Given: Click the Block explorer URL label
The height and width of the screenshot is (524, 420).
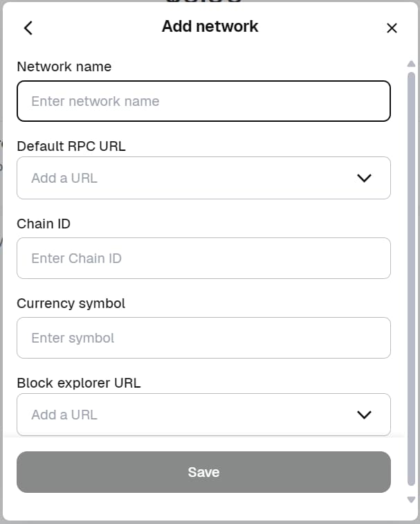Looking at the screenshot, I should pyautogui.click(x=79, y=382).
